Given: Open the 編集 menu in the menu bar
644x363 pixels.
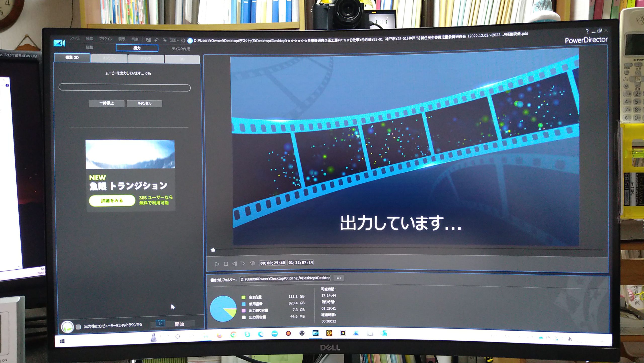Looking at the screenshot, I should point(89,38).
